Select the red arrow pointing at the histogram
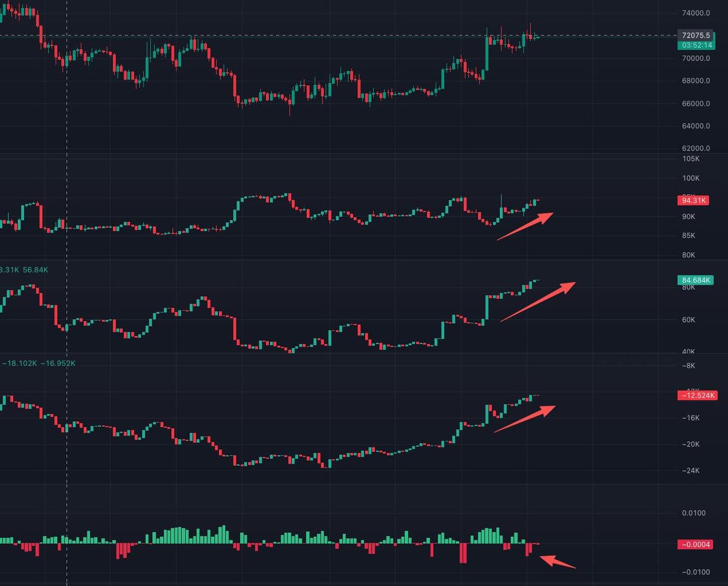 [x=558, y=562]
